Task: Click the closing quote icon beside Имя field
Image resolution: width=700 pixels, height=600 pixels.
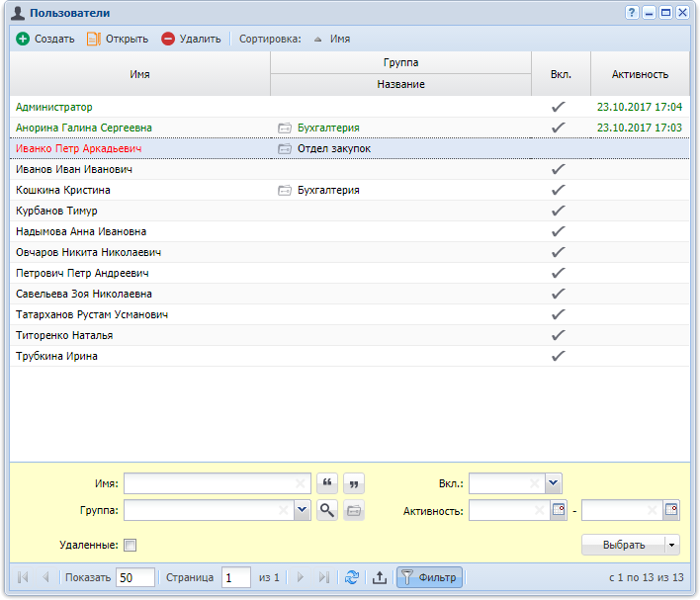Action: pyautogui.click(x=354, y=483)
